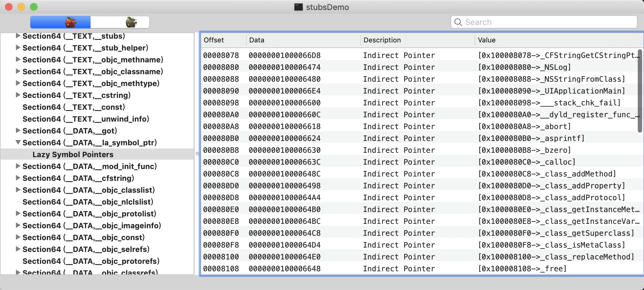The width and height of the screenshot is (644, 290).
Task: Click the magnifier icon in search field
Action: click(458, 22)
